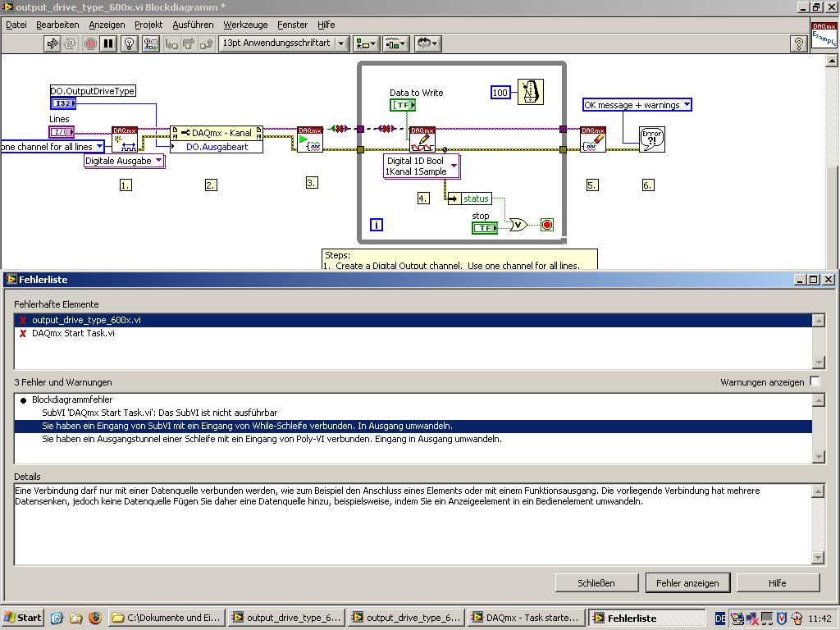
Task: Open the Anzeigen menu
Action: tap(107, 25)
